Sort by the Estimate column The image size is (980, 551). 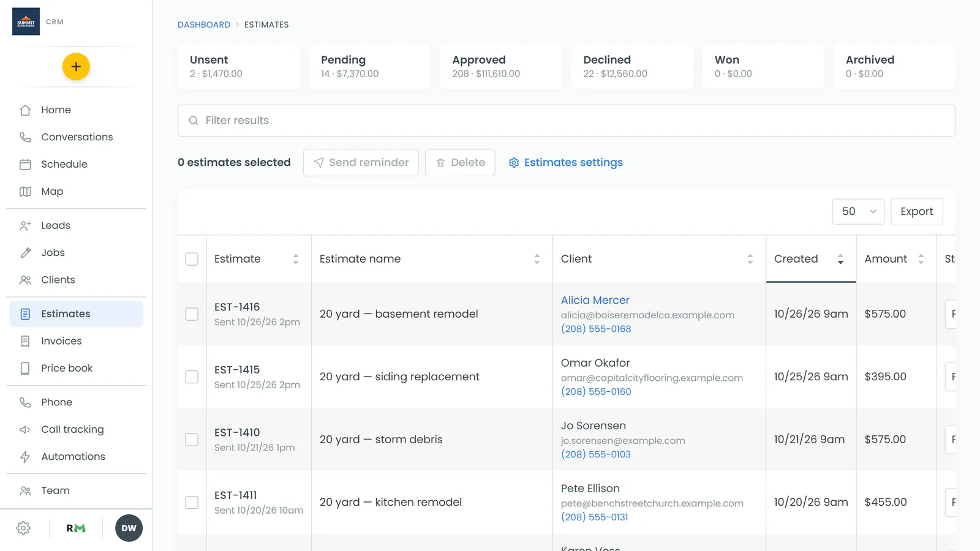[258, 259]
